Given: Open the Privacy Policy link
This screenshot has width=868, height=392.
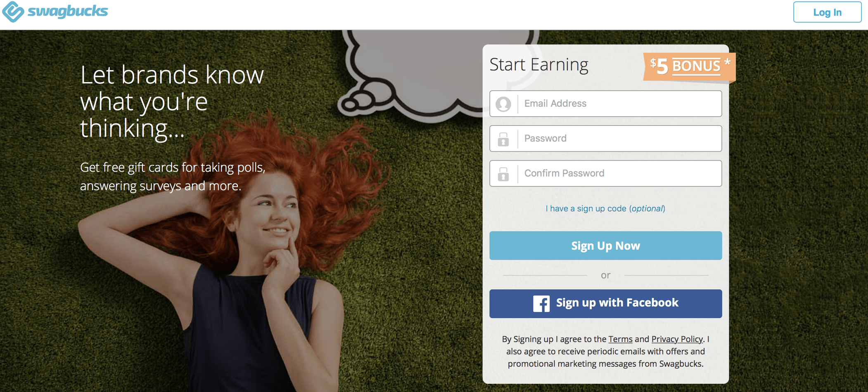Looking at the screenshot, I should (677, 339).
